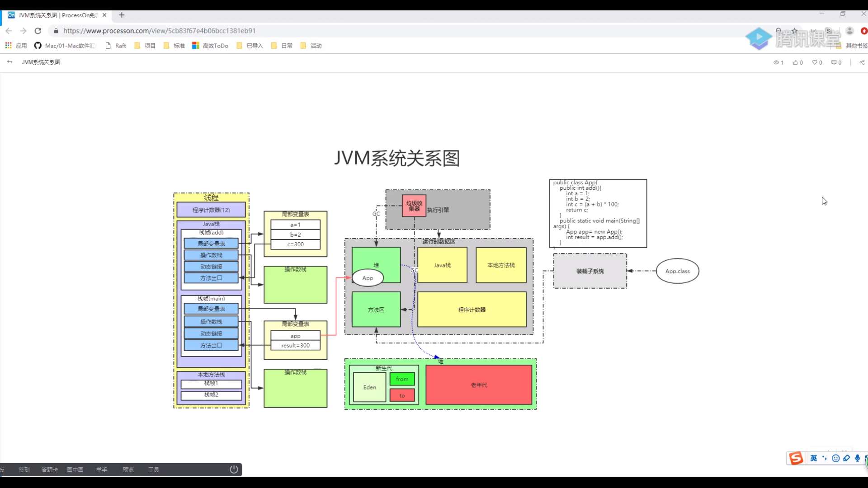
Task: Click the red to block
Action: [x=402, y=395]
